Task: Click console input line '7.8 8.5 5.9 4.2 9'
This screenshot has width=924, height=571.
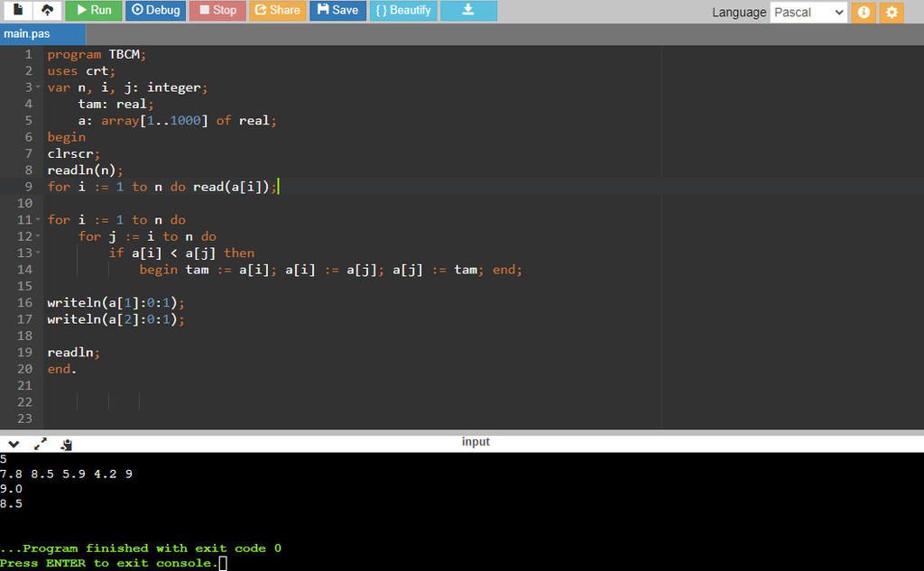Action: coord(66,474)
